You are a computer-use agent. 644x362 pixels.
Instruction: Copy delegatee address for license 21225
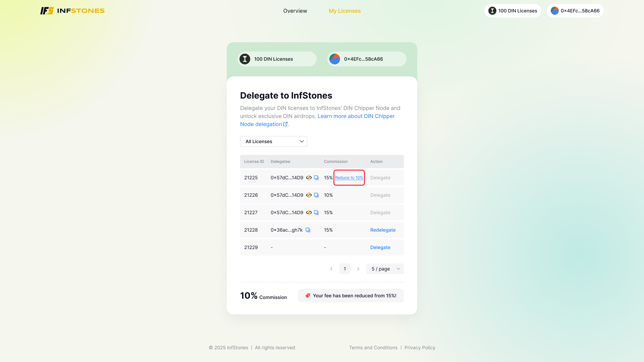[x=316, y=178]
